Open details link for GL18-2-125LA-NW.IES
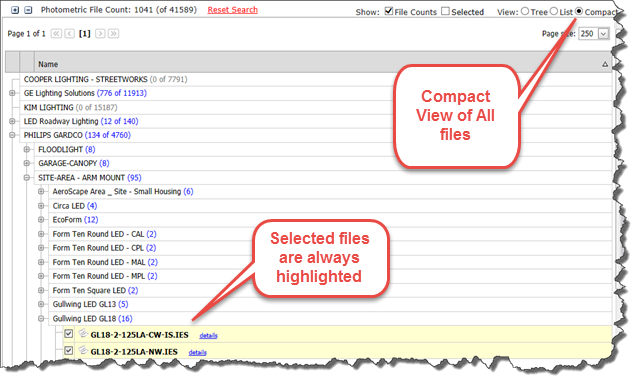Image resolution: width=640 pixels, height=384 pixels. pyautogui.click(x=198, y=352)
